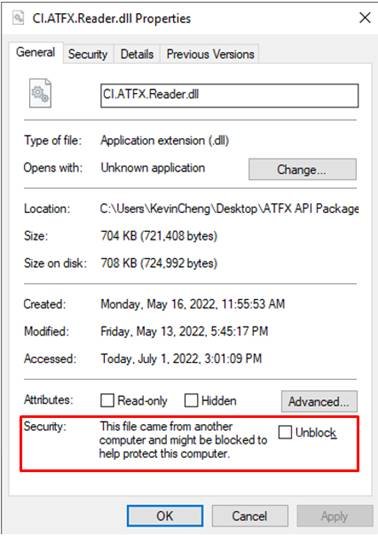This screenshot has height=536, width=378.
Task: Click the Change... button
Action: point(302,169)
